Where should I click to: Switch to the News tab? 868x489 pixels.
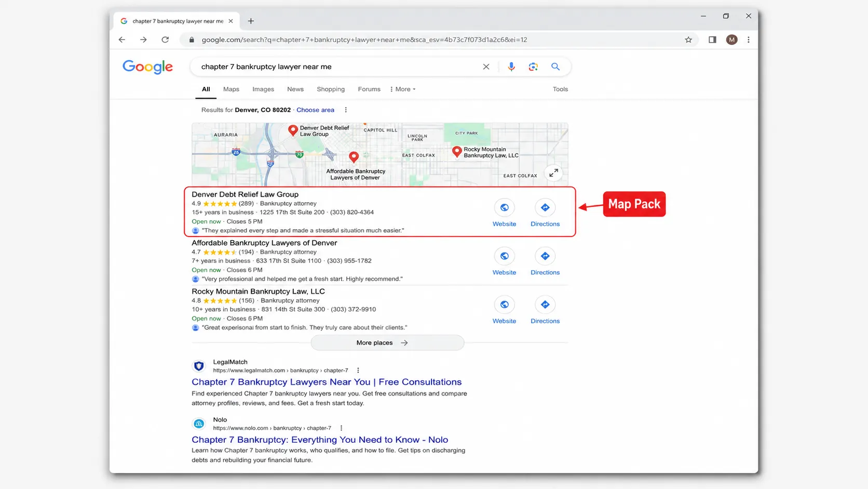coord(295,89)
